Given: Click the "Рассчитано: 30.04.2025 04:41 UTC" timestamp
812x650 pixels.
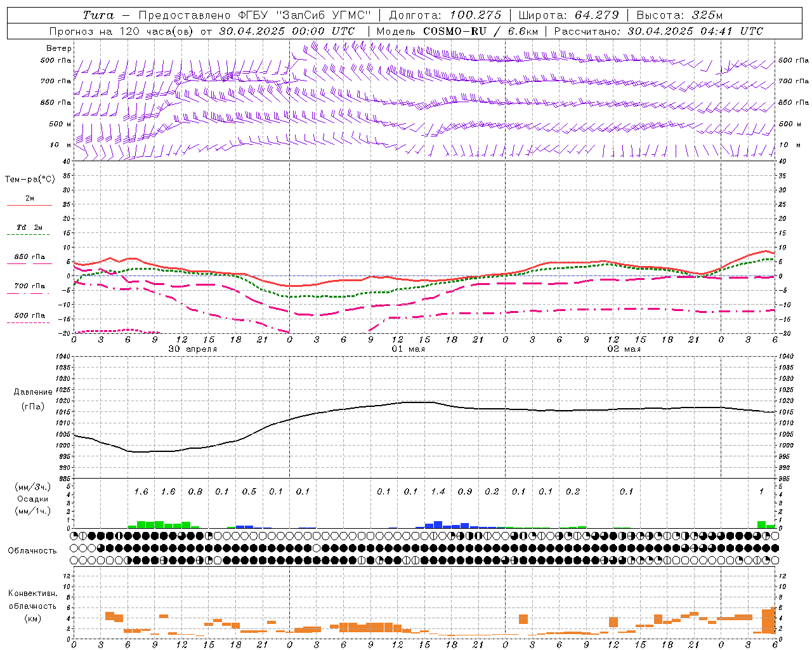Looking at the screenshot, I should pos(658,31).
